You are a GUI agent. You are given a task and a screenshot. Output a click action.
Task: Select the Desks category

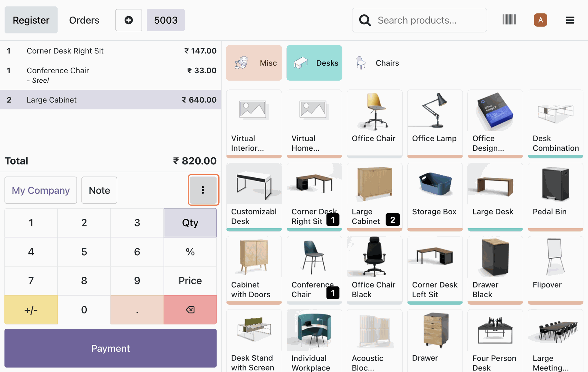click(x=314, y=63)
